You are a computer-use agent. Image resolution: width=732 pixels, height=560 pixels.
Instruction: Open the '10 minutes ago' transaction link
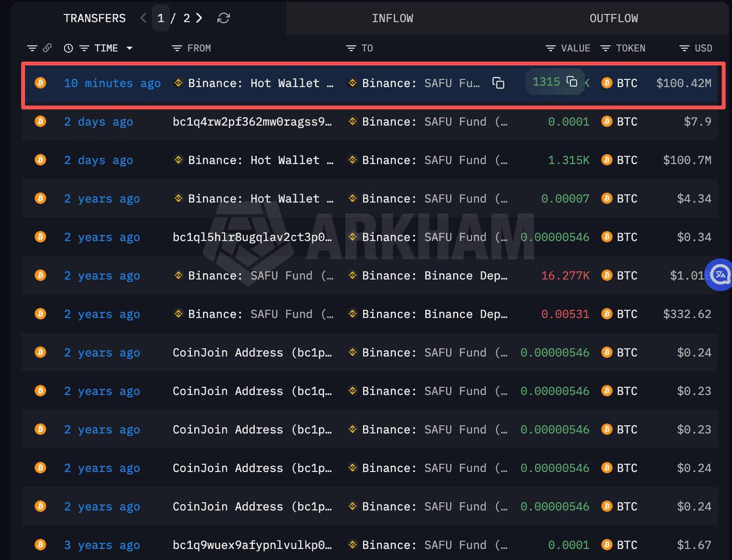coord(112,83)
